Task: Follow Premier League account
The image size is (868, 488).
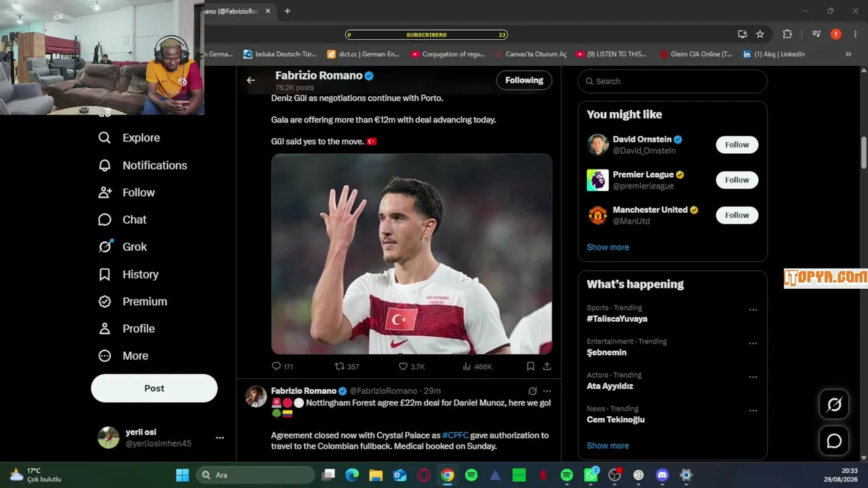Action: click(x=736, y=180)
